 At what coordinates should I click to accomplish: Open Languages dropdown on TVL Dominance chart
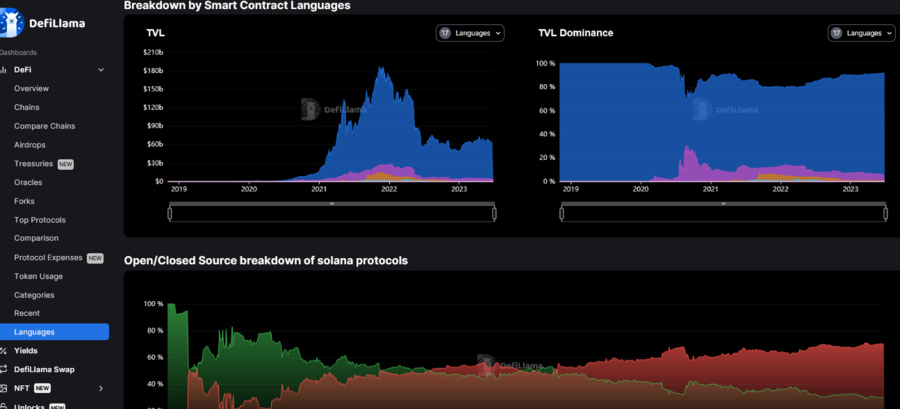862,33
